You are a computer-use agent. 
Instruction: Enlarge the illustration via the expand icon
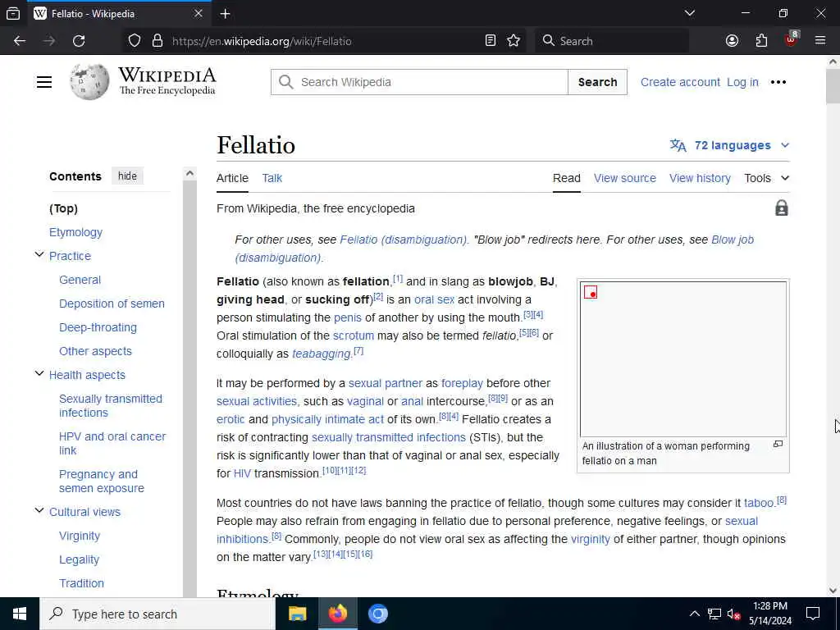pos(778,444)
